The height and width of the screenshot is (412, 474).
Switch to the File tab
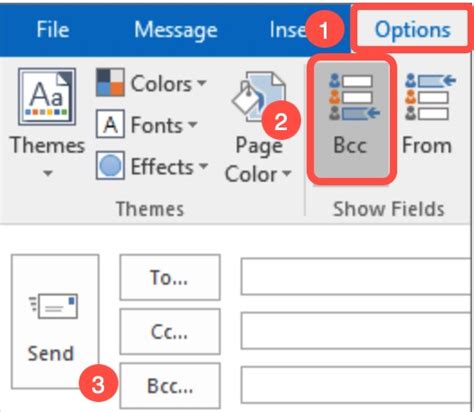click(x=53, y=30)
